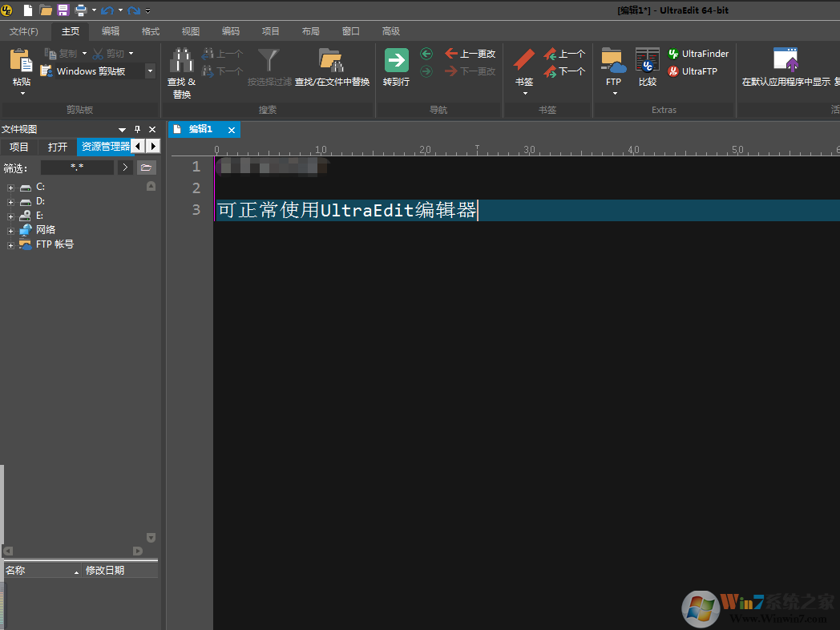The height and width of the screenshot is (630, 840).
Task: Open UltraFinder from the Extras group
Action: click(x=697, y=53)
